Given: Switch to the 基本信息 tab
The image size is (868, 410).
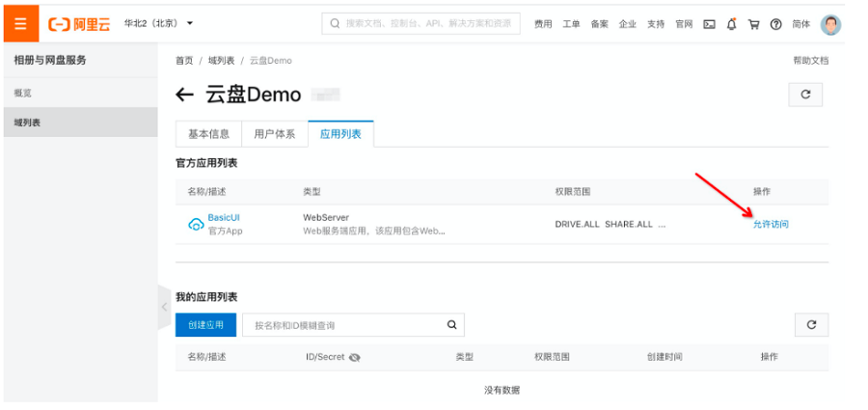Looking at the screenshot, I should pyautogui.click(x=208, y=134).
